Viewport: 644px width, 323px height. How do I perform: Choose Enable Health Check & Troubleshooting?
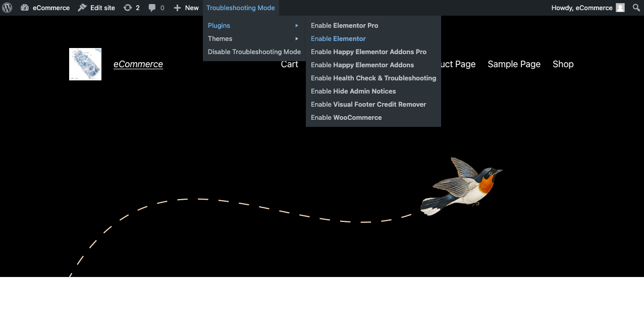point(373,78)
